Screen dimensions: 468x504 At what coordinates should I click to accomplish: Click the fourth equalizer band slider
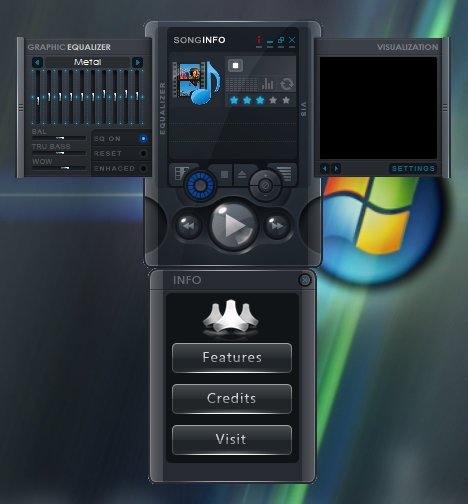pos(71,97)
